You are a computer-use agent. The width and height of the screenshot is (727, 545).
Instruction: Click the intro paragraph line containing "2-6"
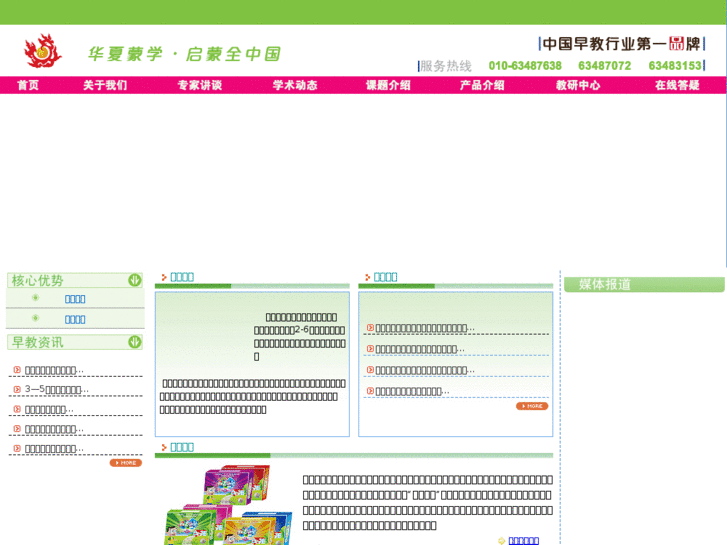point(299,330)
